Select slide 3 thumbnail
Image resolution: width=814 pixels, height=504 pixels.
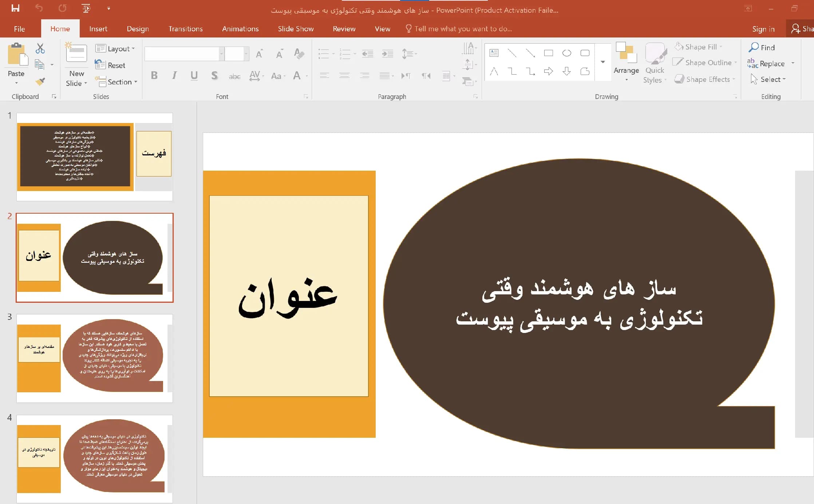click(95, 358)
